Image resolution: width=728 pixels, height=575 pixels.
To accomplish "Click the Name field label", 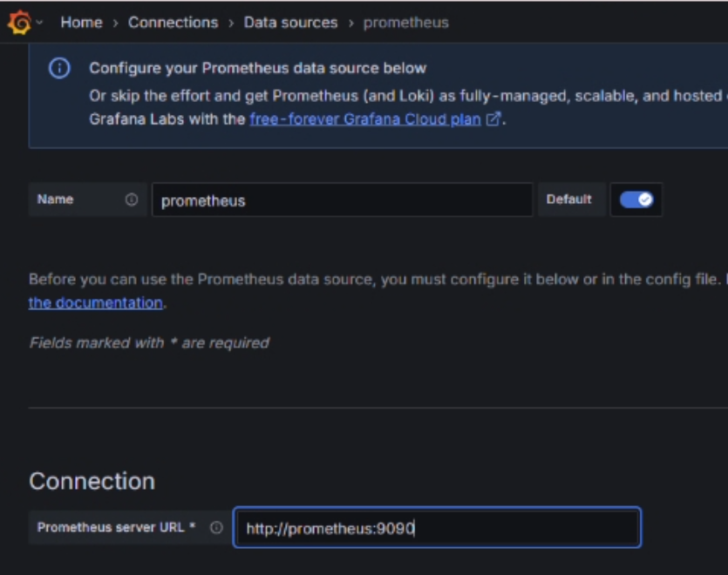I will tap(55, 200).
